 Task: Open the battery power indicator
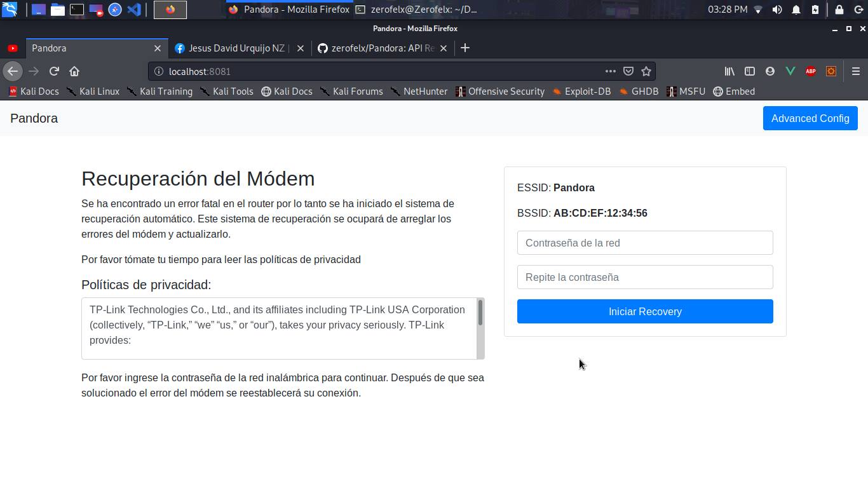tap(815, 10)
